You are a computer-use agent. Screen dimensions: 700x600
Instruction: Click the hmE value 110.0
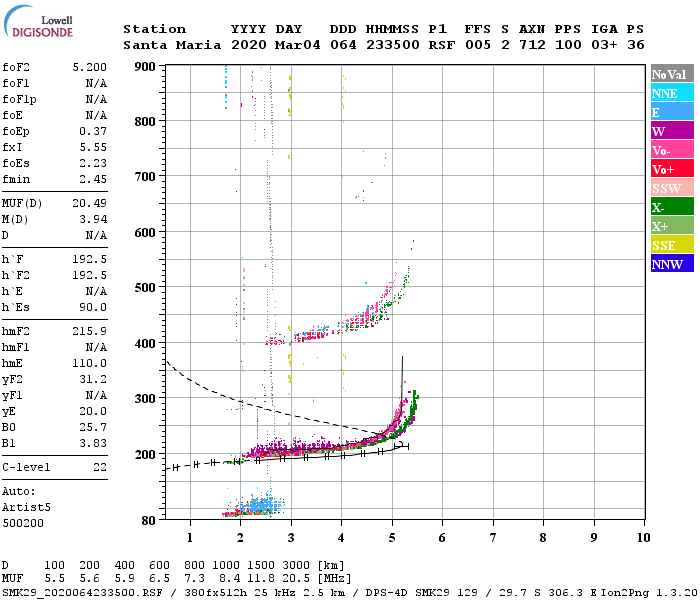tap(90, 363)
